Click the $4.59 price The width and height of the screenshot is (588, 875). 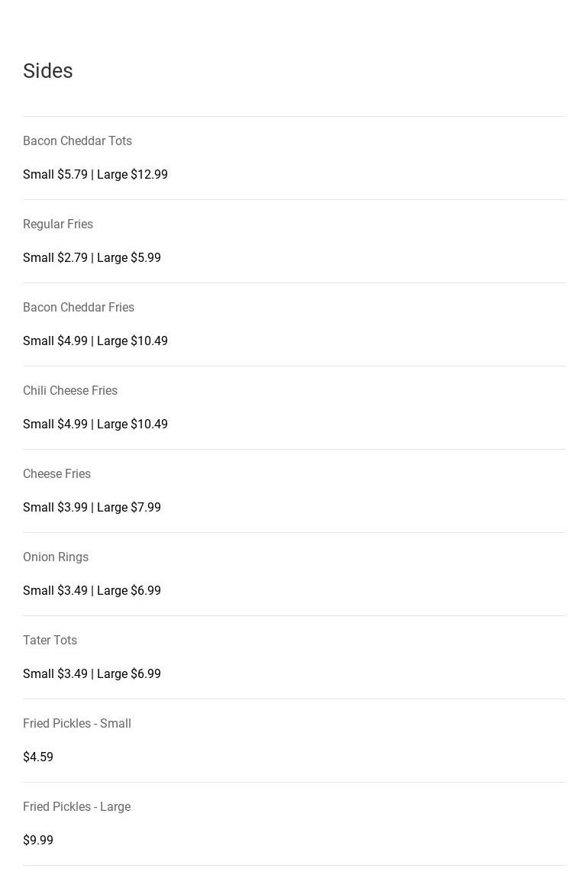coord(38,757)
